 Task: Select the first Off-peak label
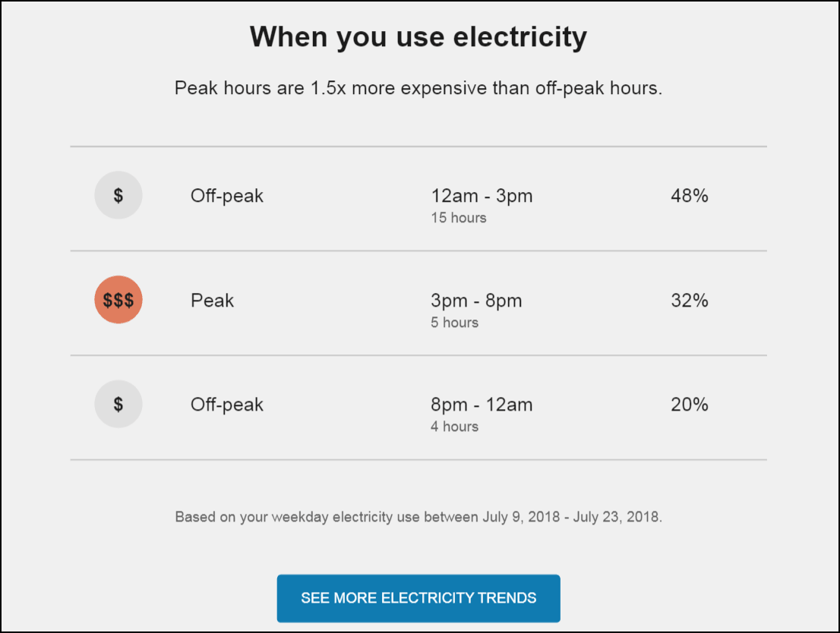point(227,196)
